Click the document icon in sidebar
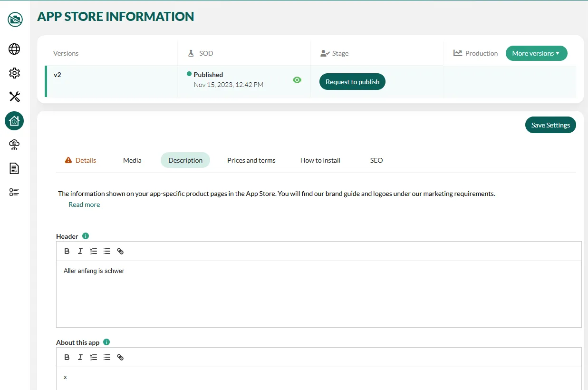The height and width of the screenshot is (390, 588). (14, 168)
